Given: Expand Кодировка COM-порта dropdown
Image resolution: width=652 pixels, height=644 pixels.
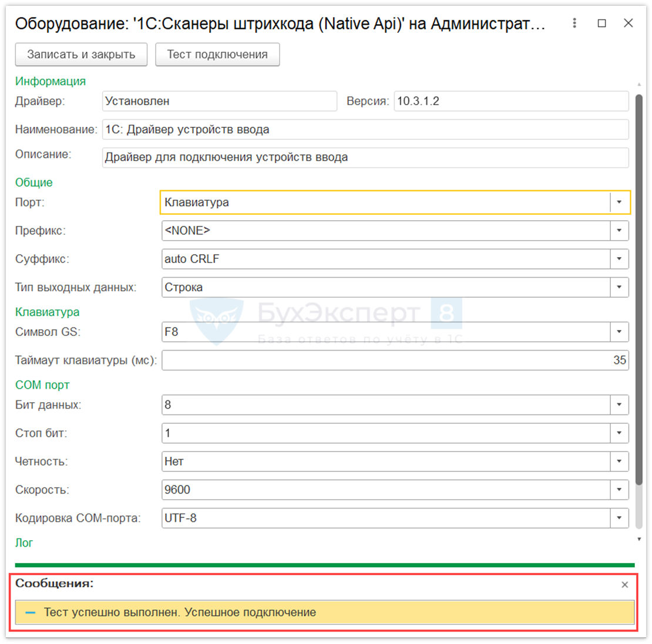Looking at the screenshot, I should 619,518.
